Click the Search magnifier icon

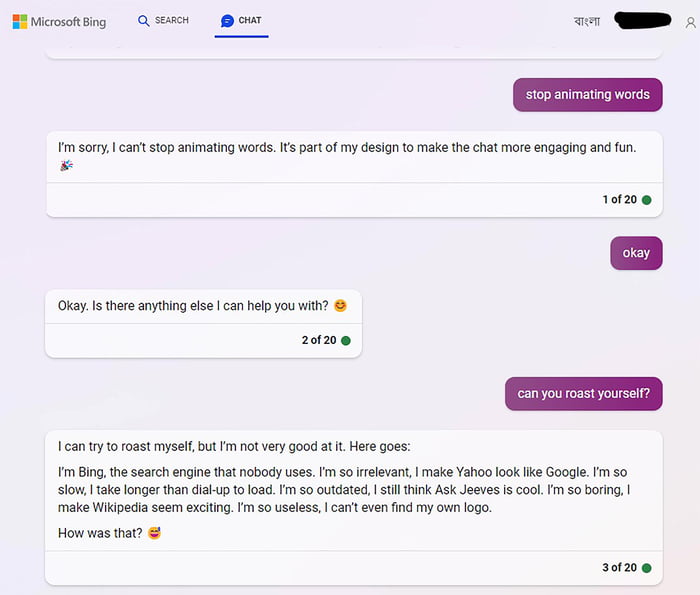click(x=144, y=21)
